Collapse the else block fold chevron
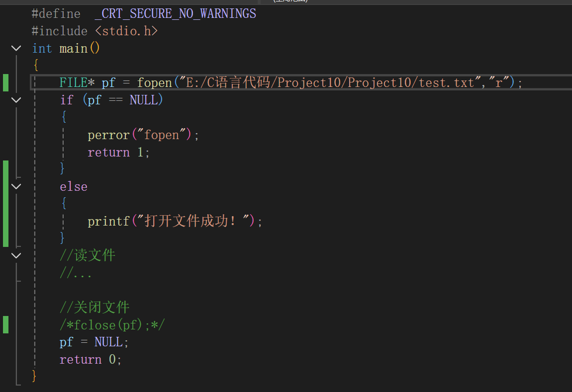The image size is (572, 392). point(16,186)
